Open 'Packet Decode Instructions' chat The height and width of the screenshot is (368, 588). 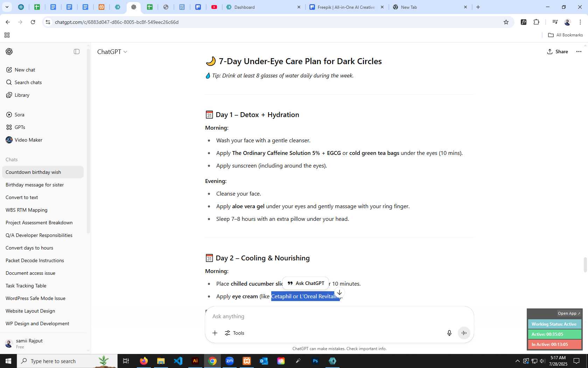(x=43, y=260)
